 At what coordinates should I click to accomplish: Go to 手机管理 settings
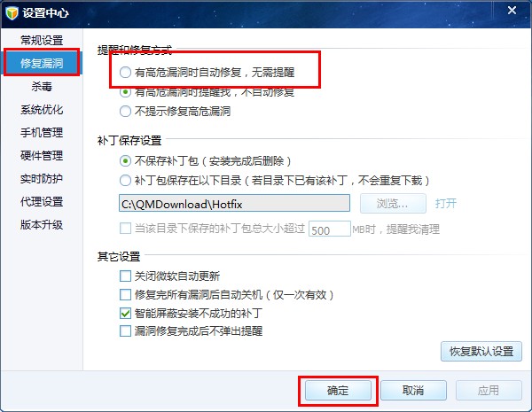point(42,133)
